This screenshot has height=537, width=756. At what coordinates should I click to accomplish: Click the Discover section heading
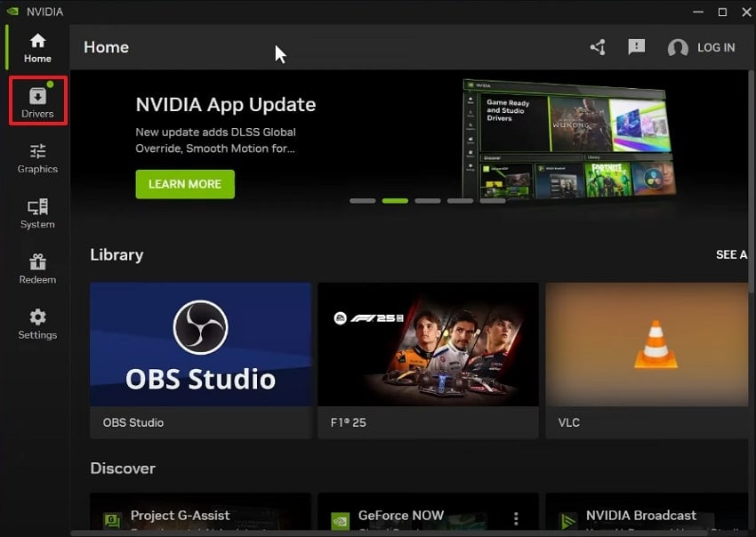pyautogui.click(x=123, y=469)
